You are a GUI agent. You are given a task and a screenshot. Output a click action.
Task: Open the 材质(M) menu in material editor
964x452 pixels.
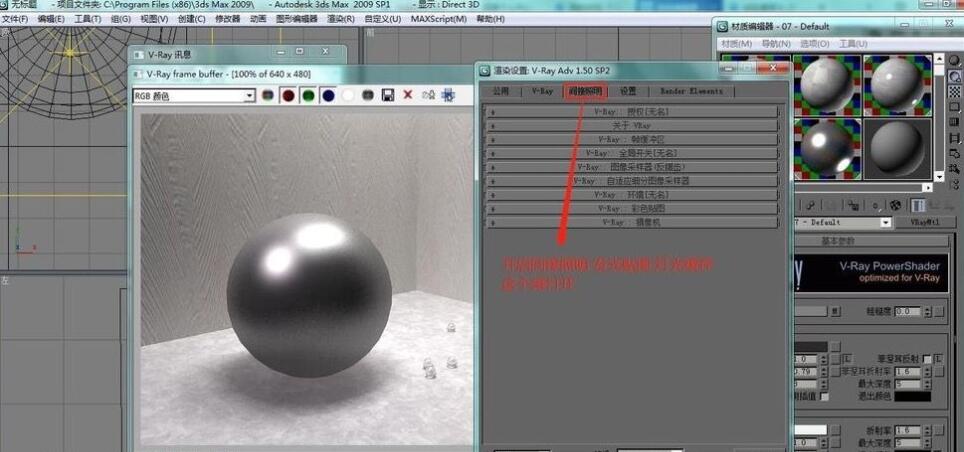click(x=737, y=44)
